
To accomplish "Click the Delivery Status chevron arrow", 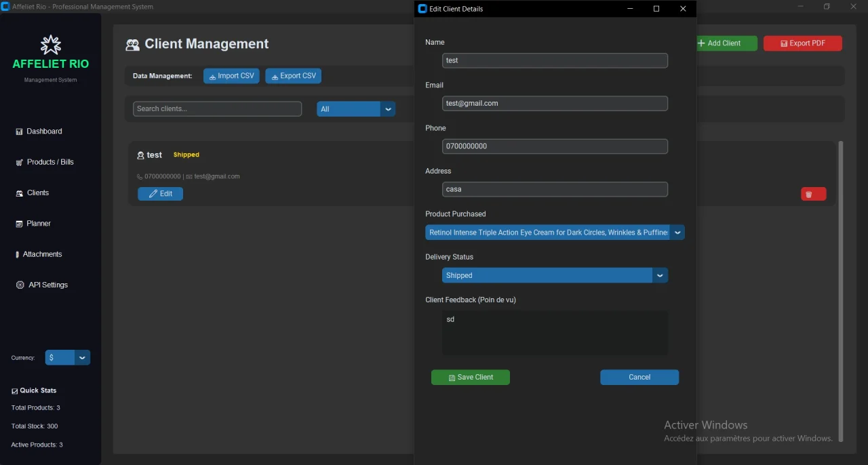I will tap(660, 275).
